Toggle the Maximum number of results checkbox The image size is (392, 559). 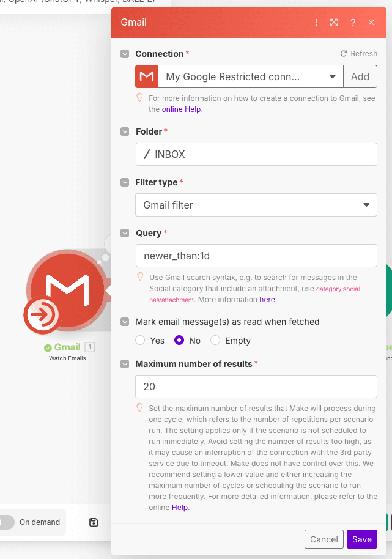125,364
